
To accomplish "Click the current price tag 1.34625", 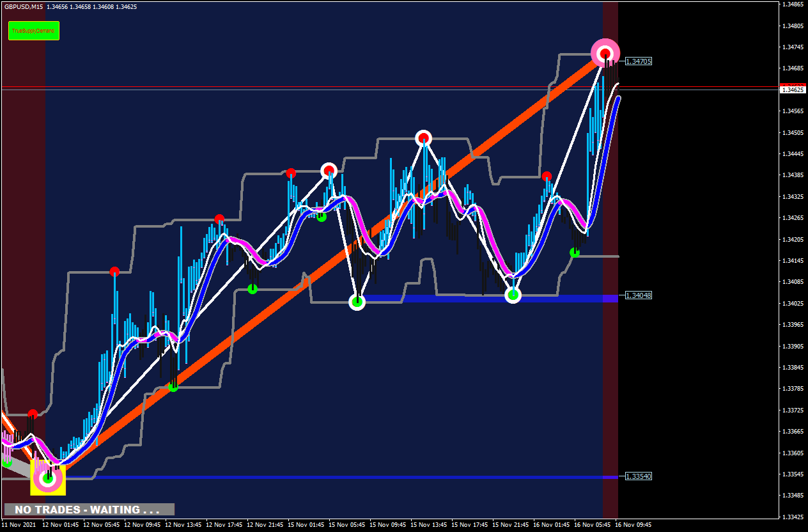I will [x=793, y=90].
